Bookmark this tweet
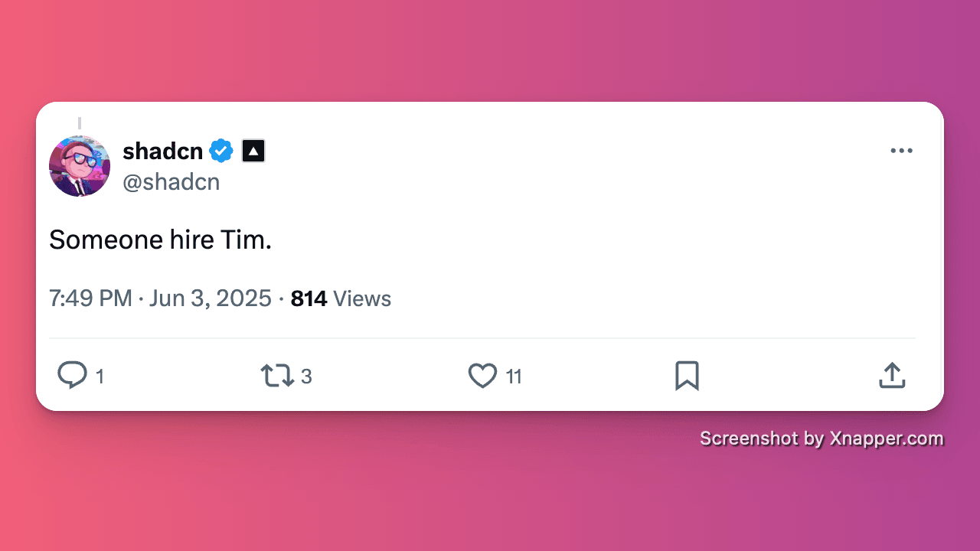This screenshot has width=980, height=551. click(687, 375)
